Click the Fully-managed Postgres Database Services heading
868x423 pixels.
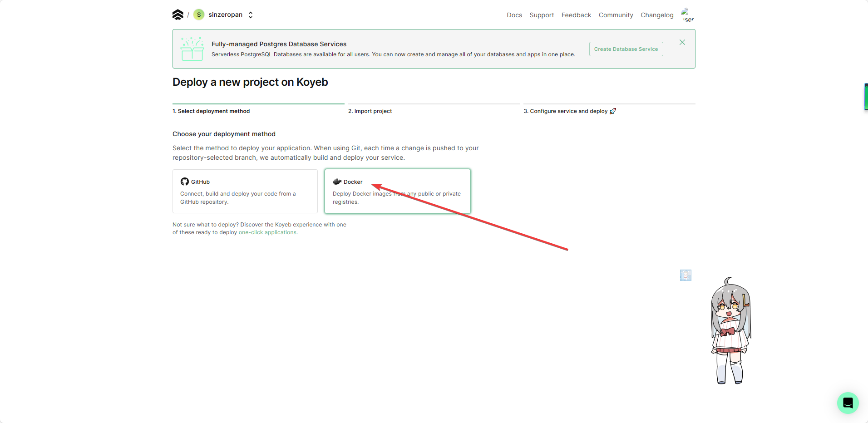pos(279,44)
